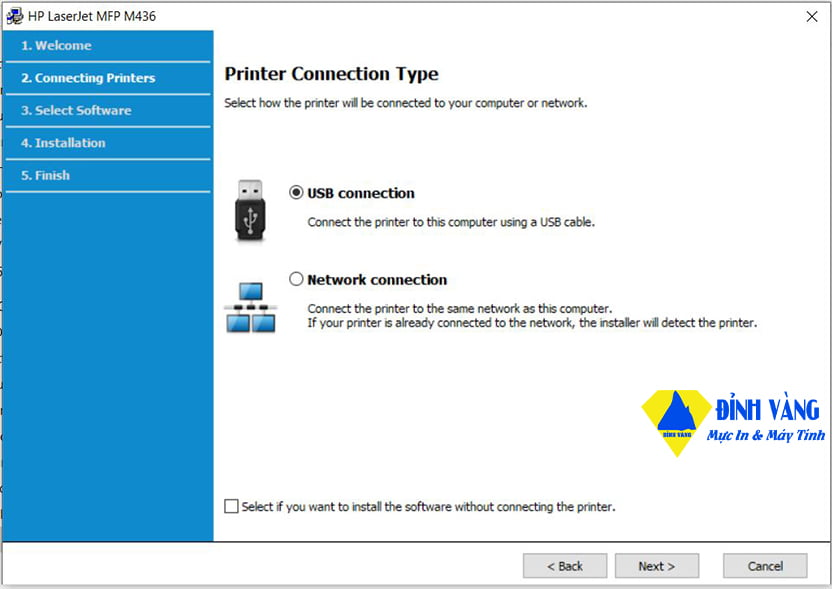Image resolution: width=832 pixels, height=589 pixels.
Task: Click the 'Network connection' label
Action: [377, 280]
